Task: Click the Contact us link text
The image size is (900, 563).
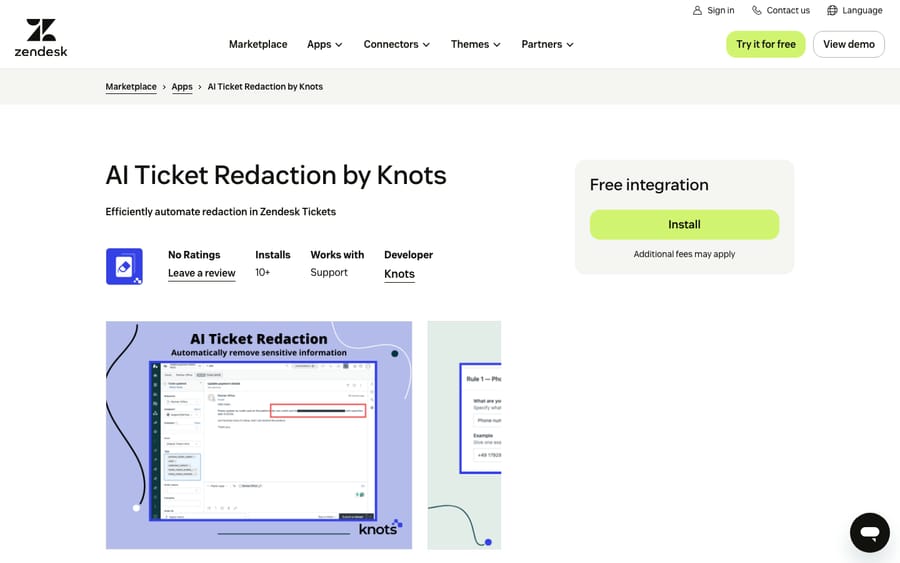Action: [x=788, y=10]
